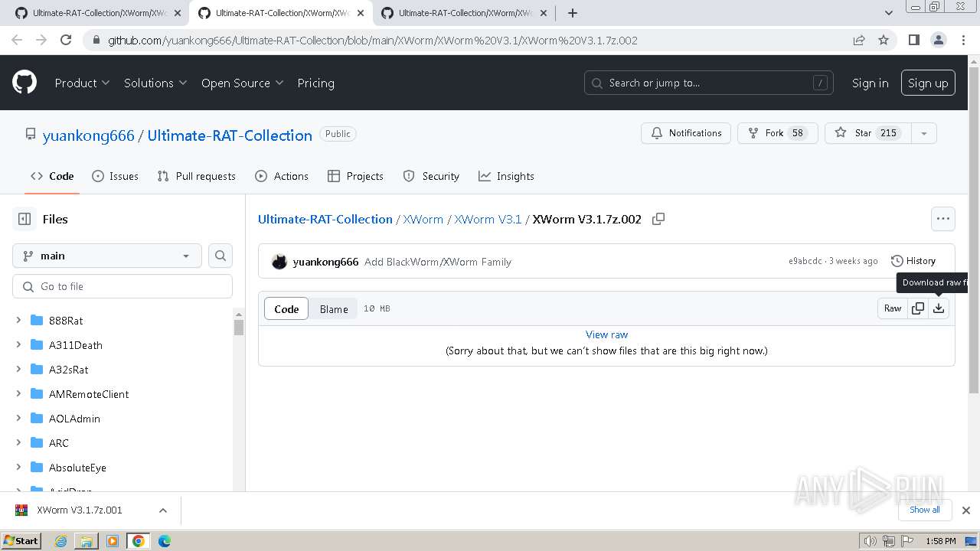The height and width of the screenshot is (551, 980).
Task: Open the Projects tab
Action: pyautogui.click(x=355, y=176)
